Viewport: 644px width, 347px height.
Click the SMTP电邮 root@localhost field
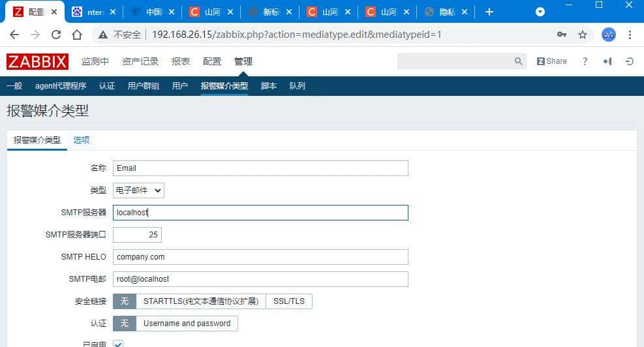260,279
